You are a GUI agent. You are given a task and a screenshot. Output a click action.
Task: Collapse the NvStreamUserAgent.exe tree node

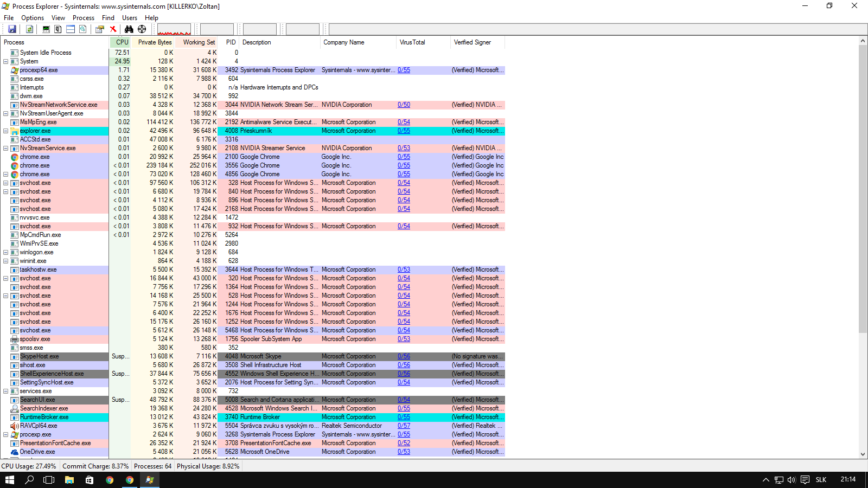click(x=5, y=113)
